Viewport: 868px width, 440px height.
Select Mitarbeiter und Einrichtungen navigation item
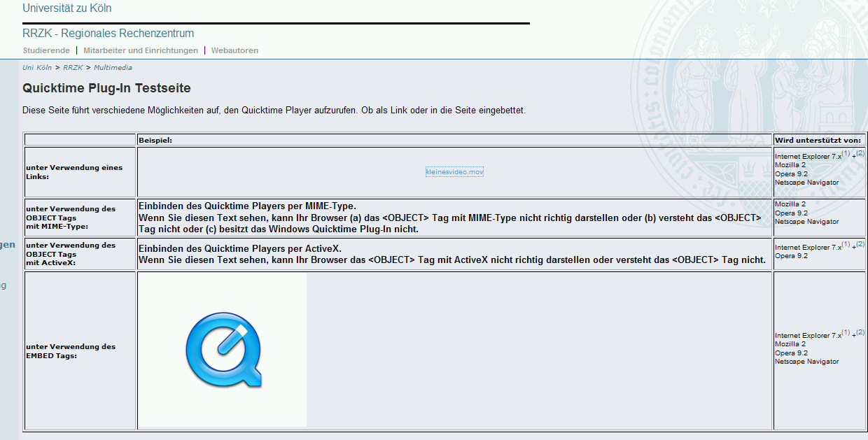[x=141, y=50]
